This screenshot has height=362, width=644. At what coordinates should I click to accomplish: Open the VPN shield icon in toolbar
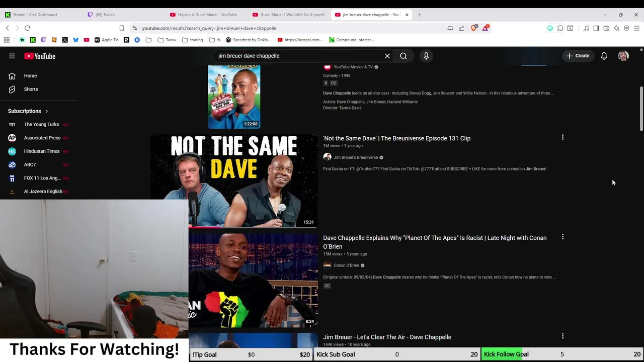click(626, 28)
